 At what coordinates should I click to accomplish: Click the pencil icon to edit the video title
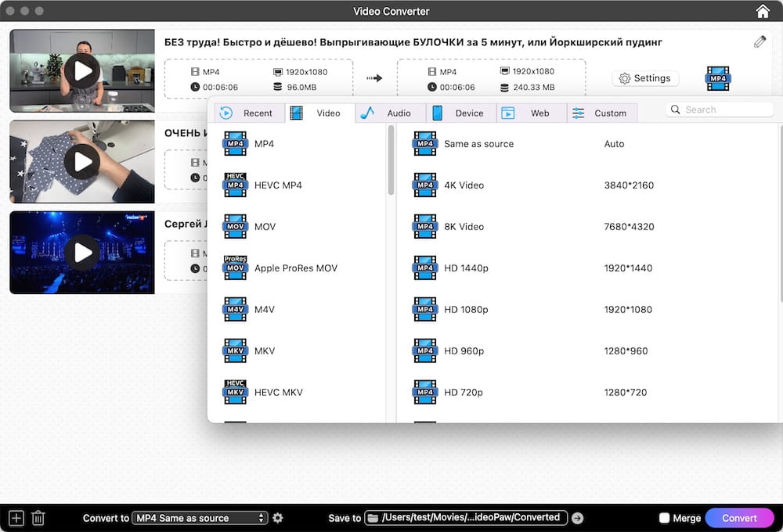(x=759, y=41)
